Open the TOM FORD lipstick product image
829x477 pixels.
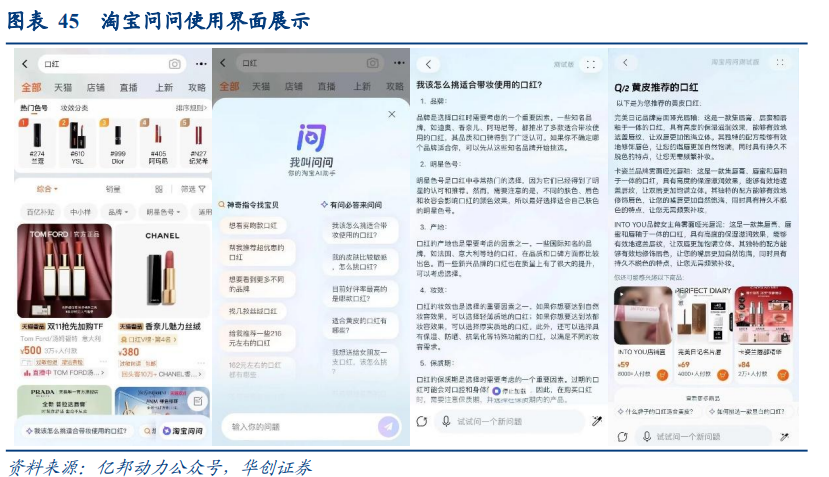click(x=64, y=271)
